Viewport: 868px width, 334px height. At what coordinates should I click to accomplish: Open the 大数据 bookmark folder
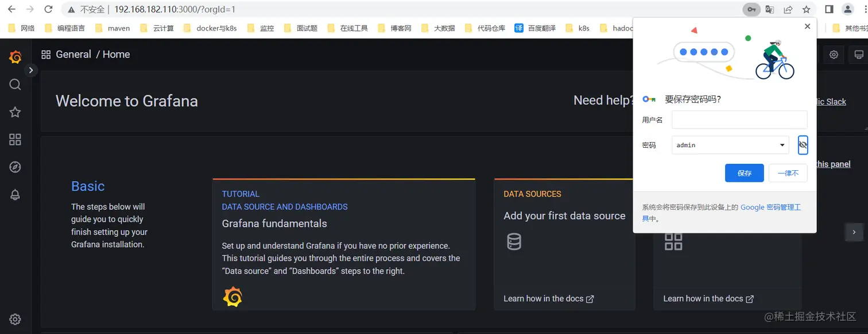coord(438,28)
